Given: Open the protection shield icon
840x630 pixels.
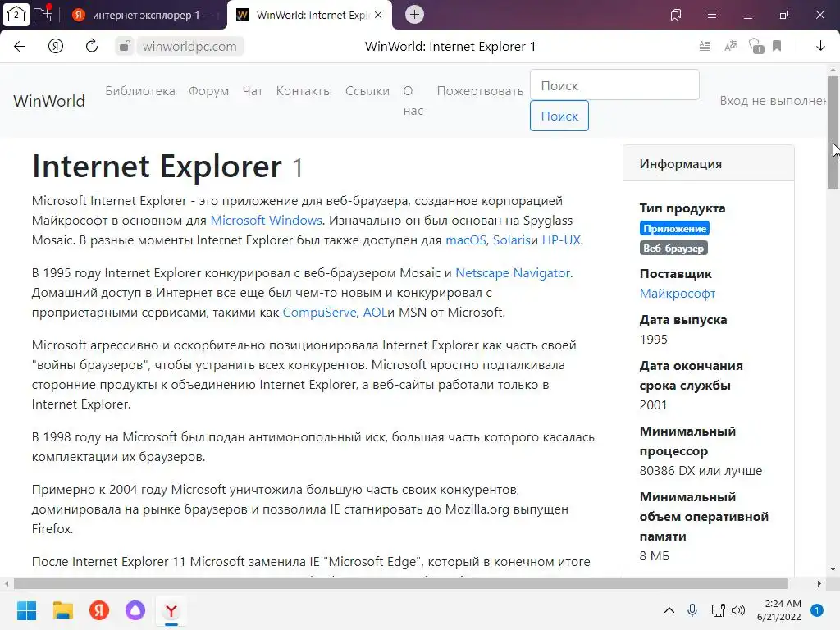Looking at the screenshot, I should (x=756, y=46).
